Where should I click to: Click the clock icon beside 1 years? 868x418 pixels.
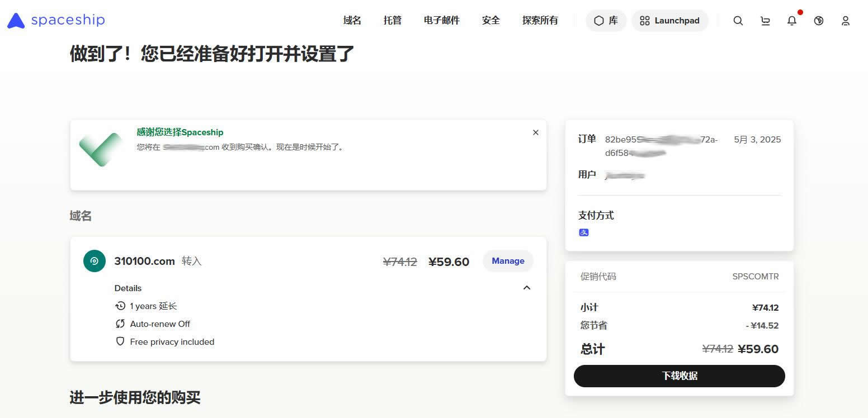point(120,306)
